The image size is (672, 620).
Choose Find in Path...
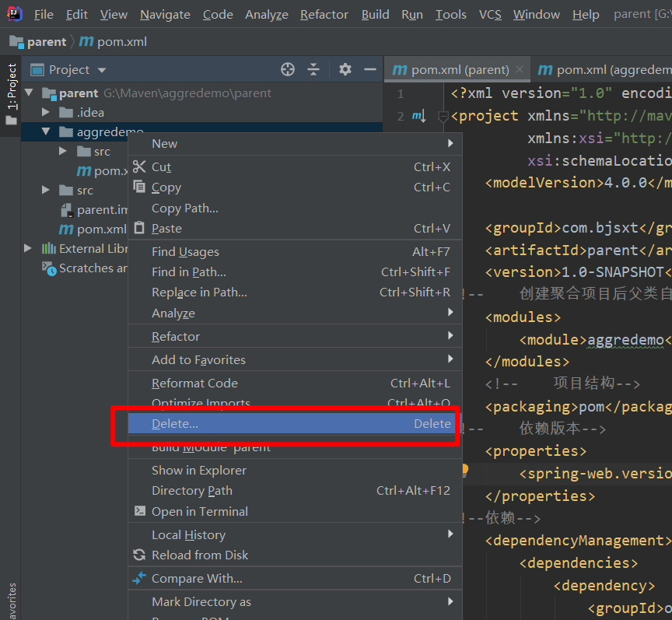point(295,271)
